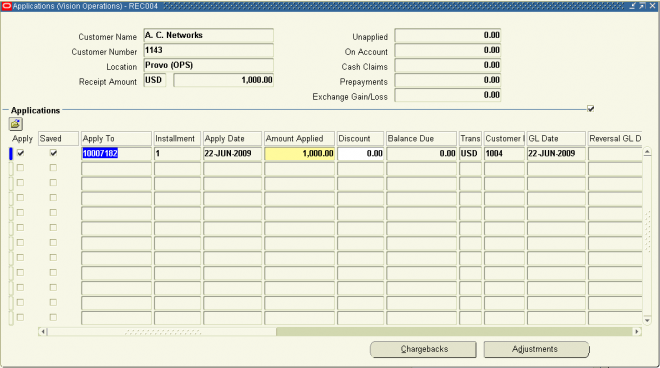Click Apply To column header
Viewport: 660px width, 368px height.
pos(116,139)
